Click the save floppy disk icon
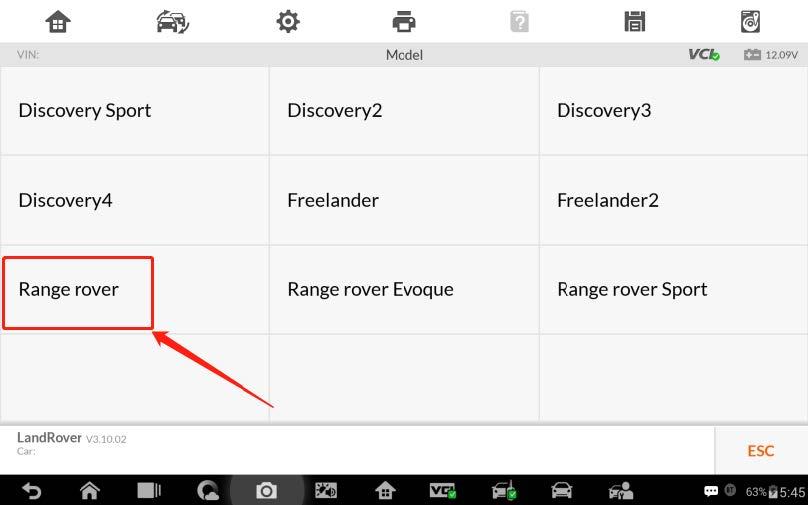Image resolution: width=808 pixels, height=505 pixels. [635, 22]
